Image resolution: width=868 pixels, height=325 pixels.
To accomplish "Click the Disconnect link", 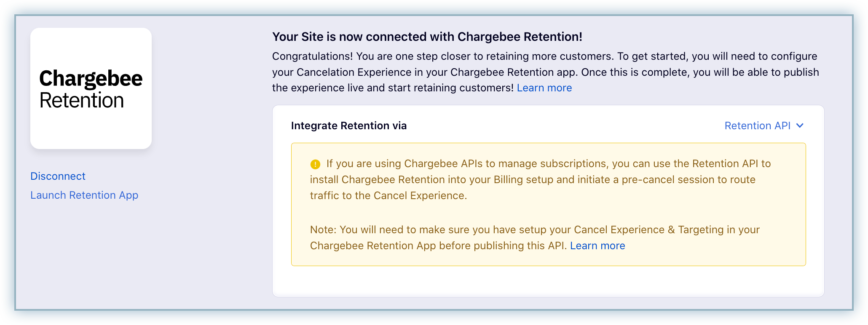I will (x=58, y=176).
